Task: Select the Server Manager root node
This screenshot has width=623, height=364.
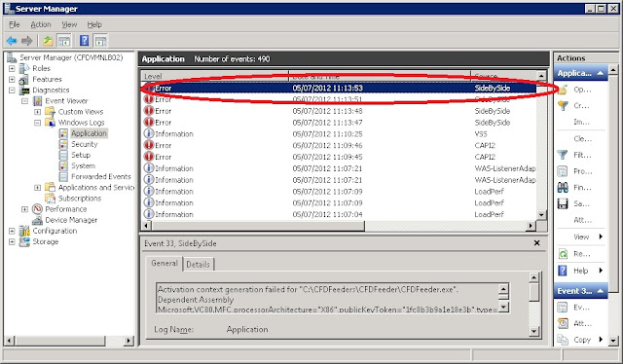Action: point(71,57)
